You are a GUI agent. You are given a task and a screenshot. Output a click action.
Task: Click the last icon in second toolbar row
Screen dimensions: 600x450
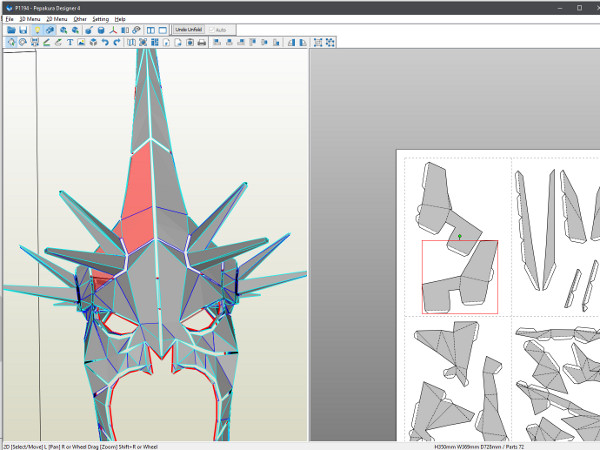pyautogui.click(x=330, y=42)
